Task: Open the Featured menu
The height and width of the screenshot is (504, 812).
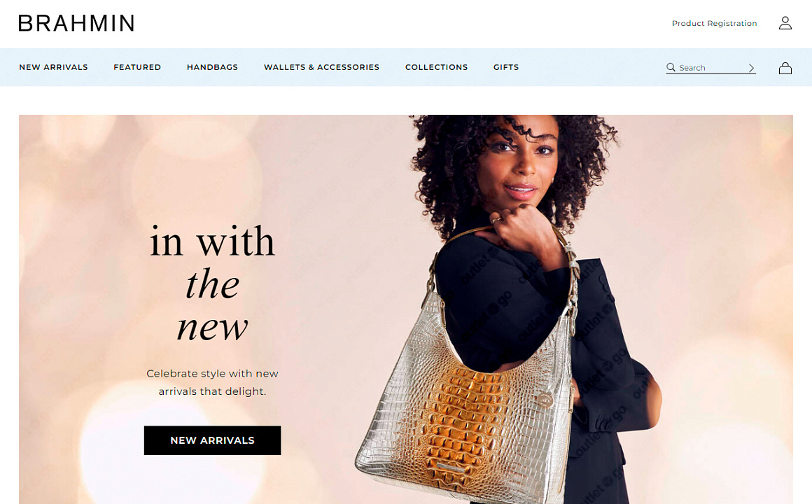Action: pos(137,67)
